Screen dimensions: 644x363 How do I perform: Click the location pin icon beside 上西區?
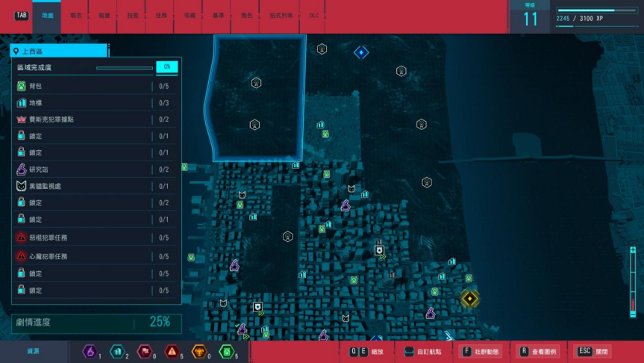point(16,52)
